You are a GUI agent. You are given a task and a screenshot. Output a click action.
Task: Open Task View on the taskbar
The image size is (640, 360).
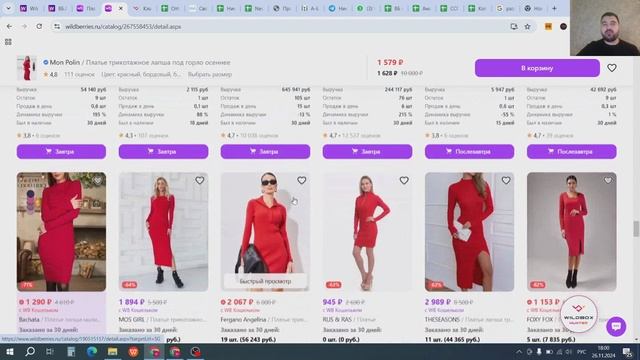50,351
